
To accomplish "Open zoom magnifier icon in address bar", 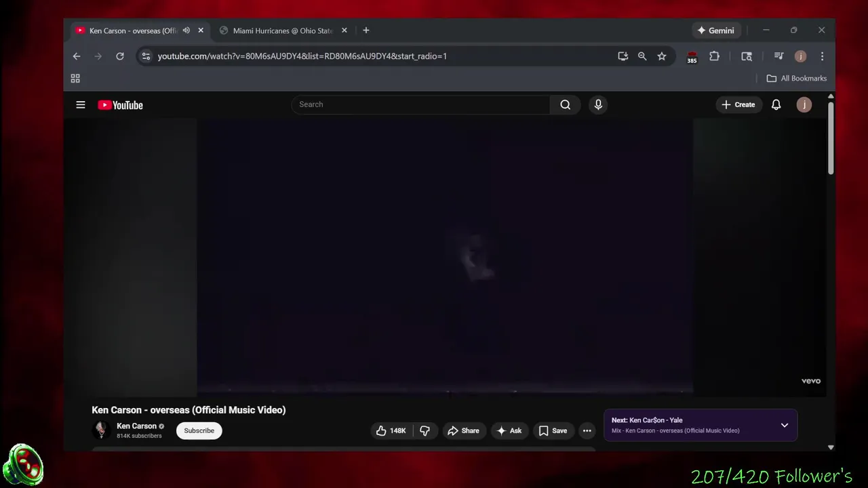I will click(642, 56).
